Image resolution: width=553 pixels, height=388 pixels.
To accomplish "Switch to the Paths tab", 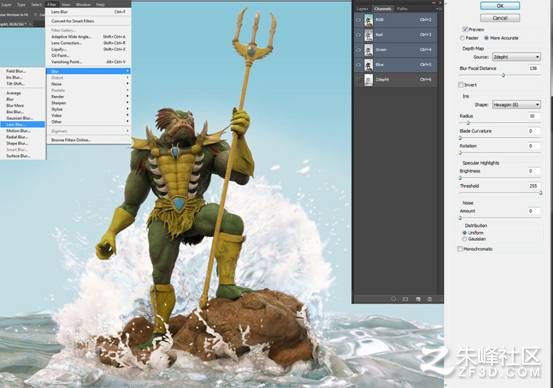I will point(402,9).
